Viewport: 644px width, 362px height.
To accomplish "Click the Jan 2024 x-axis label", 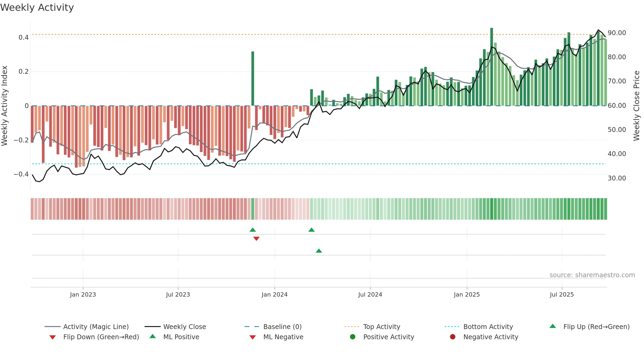I will pos(275,294).
